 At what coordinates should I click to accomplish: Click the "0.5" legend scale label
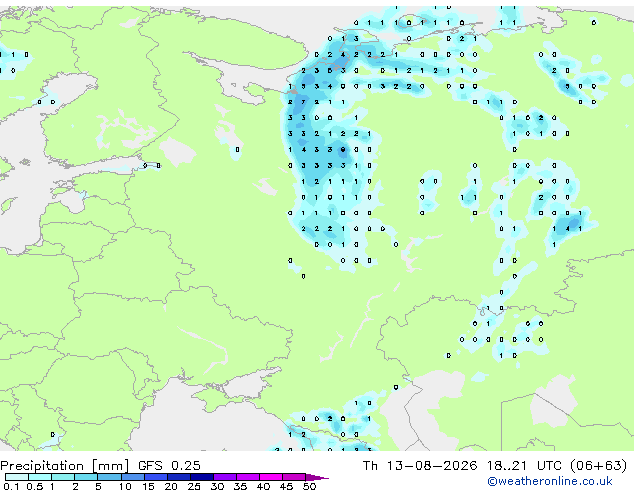(x=34, y=486)
